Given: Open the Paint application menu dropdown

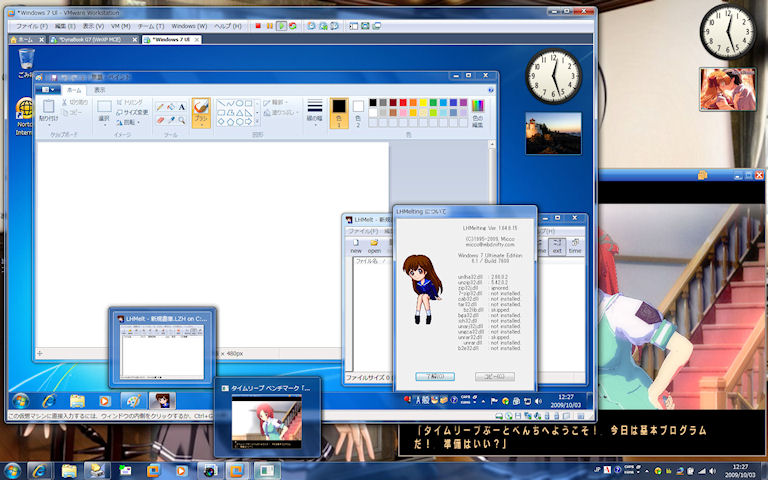Looking at the screenshot, I should click(x=48, y=90).
